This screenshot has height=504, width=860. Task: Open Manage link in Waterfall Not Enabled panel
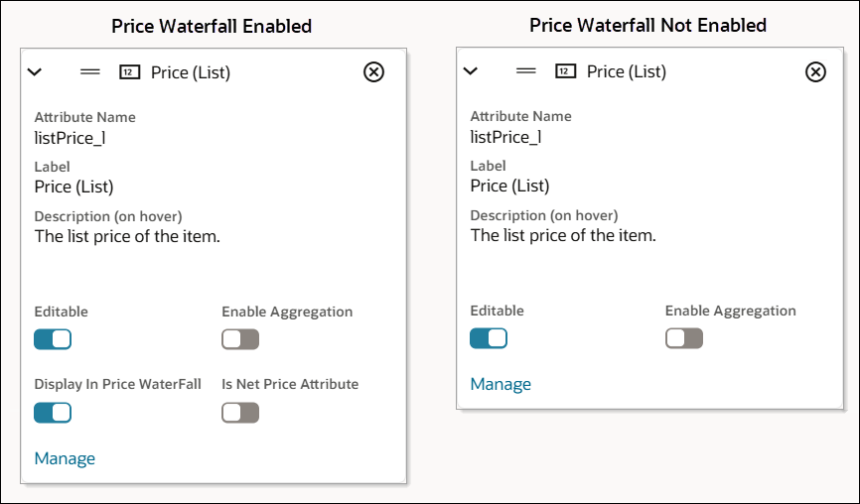click(501, 384)
